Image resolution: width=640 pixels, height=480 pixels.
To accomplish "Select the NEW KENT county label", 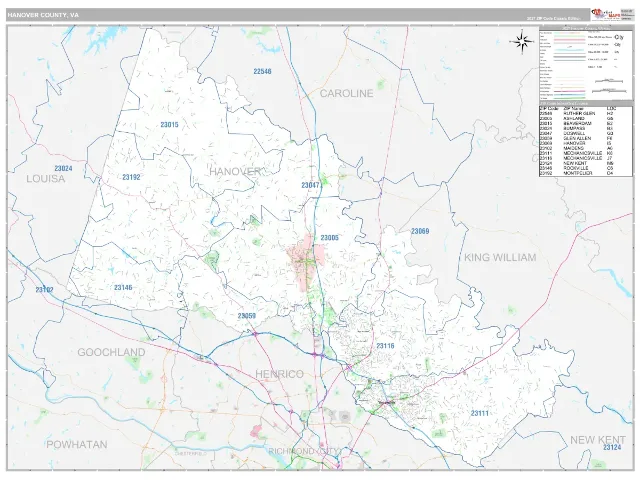I will coord(598,440).
